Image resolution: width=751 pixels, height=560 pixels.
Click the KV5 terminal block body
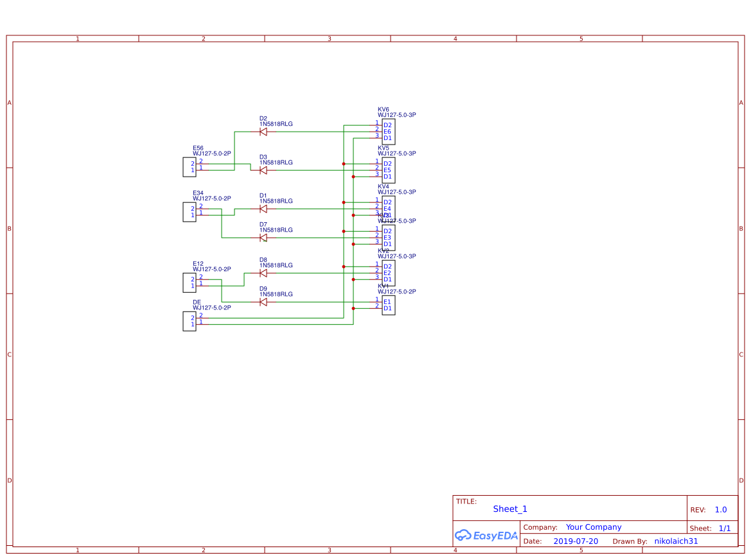388,170
